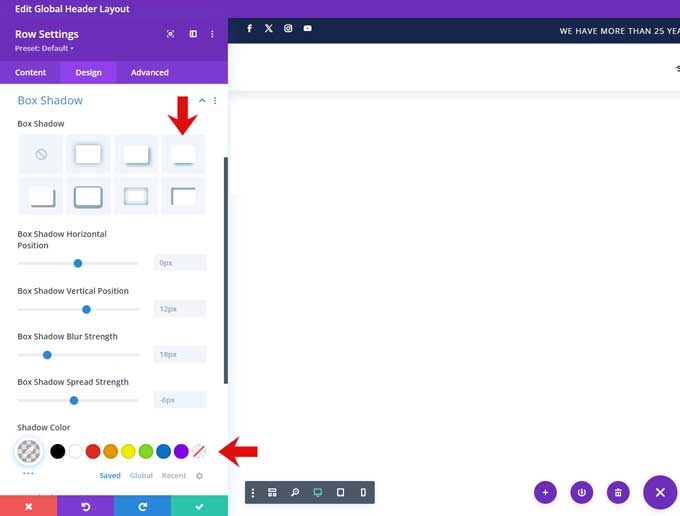Click the Horizontal Position slider handle
680x516 pixels.
(78, 263)
